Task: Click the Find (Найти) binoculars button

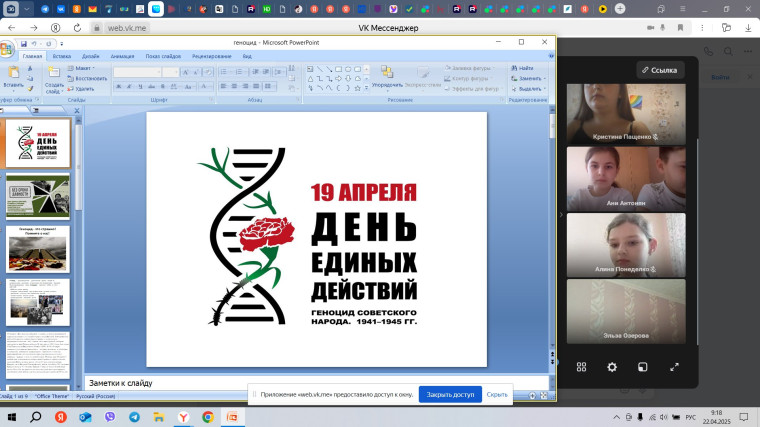Action: coord(522,68)
